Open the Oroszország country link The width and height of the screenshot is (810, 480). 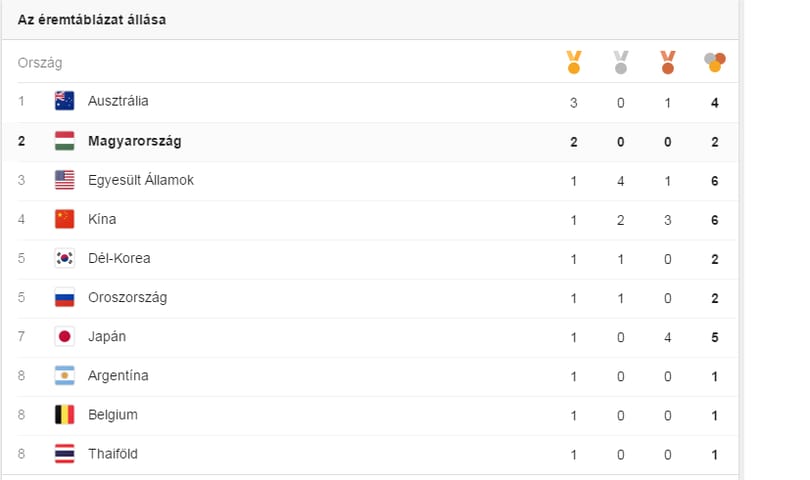pyautogui.click(x=128, y=298)
